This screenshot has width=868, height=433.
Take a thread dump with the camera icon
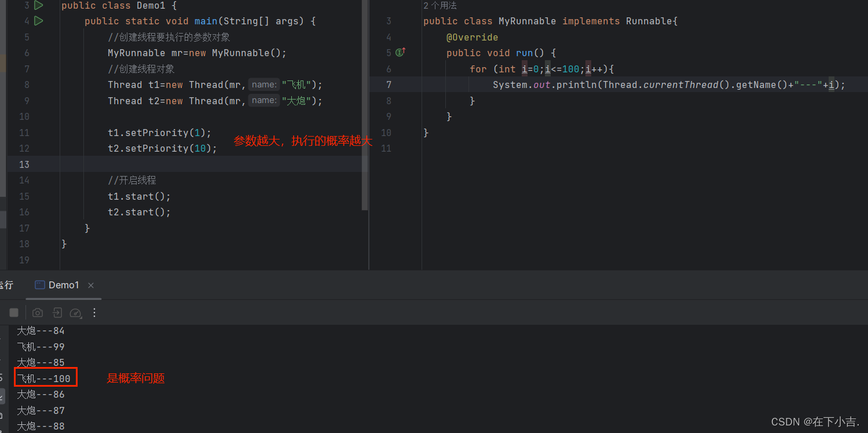click(38, 313)
